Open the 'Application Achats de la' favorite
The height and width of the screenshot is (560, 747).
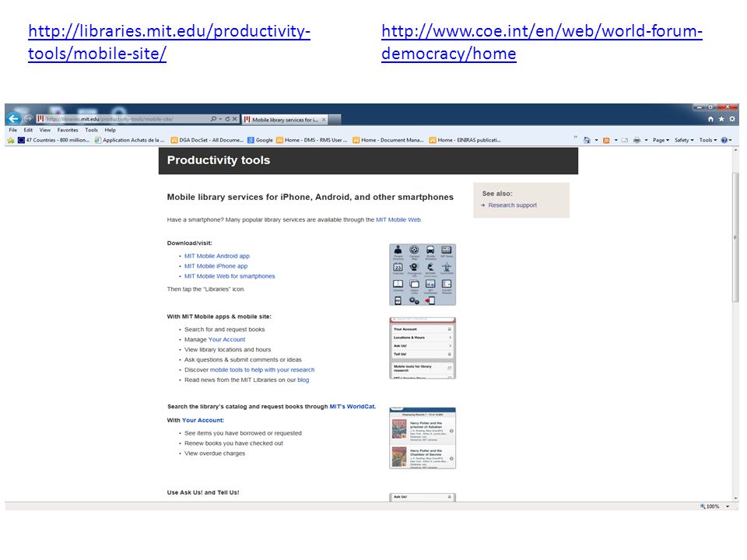click(x=129, y=140)
